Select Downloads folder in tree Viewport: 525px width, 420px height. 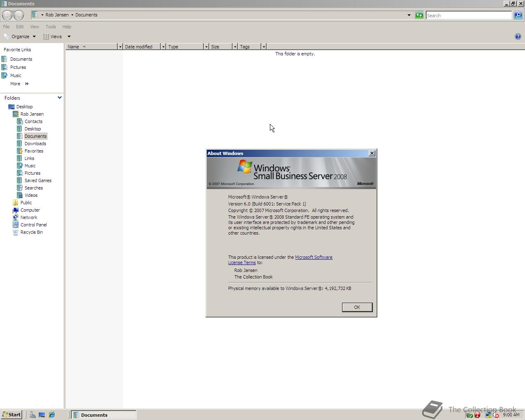click(35, 144)
